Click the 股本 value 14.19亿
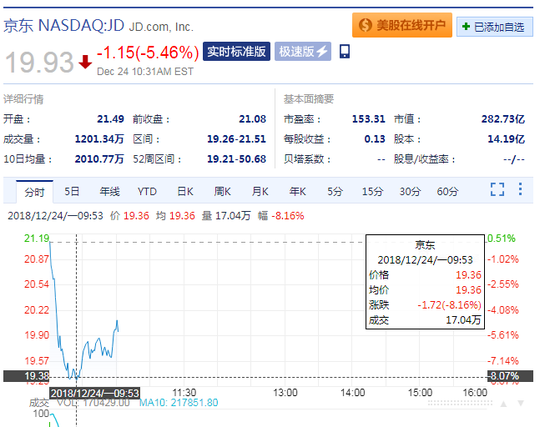The height and width of the screenshot is (427, 550). (x=506, y=139)
